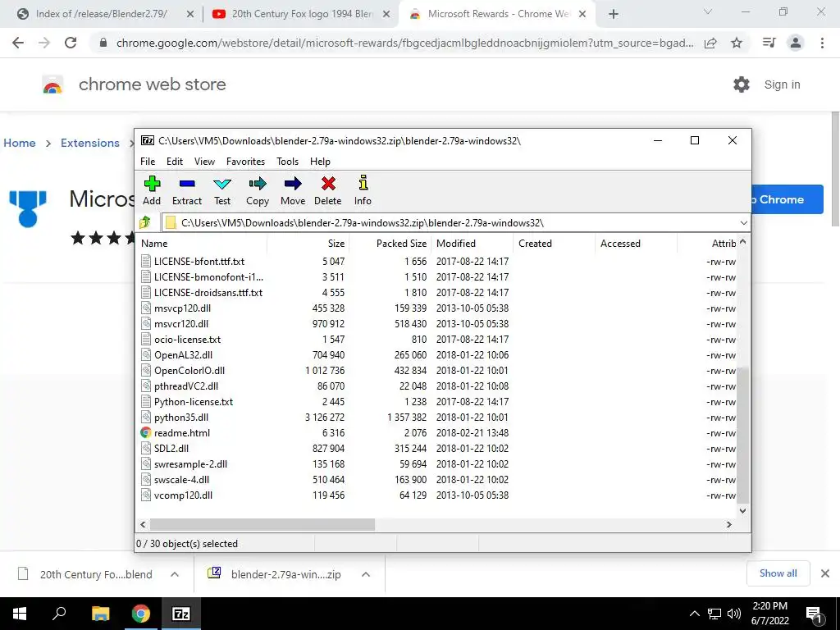Open the File menu in 7-Zip
840x630 pixels.
coord(148,162)
